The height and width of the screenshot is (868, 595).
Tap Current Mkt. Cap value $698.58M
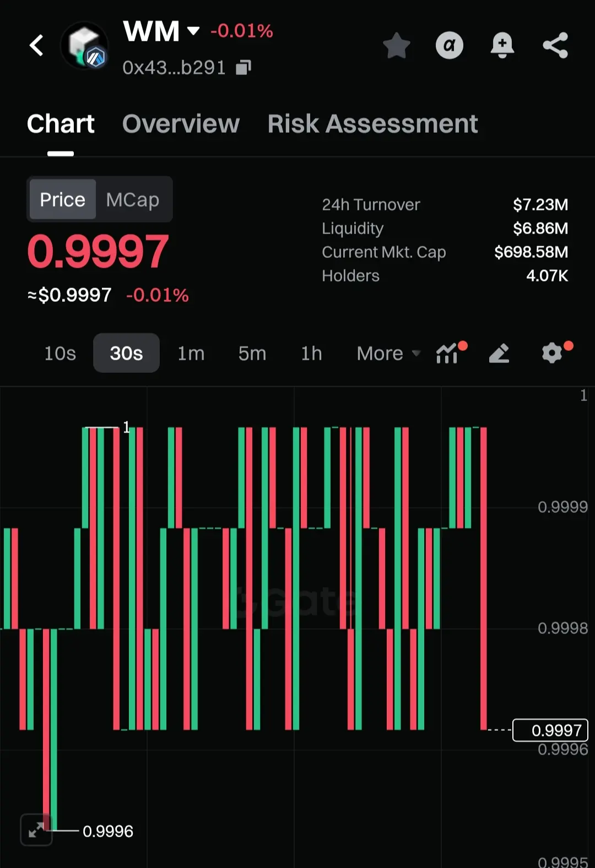click(x=531, y=252)
